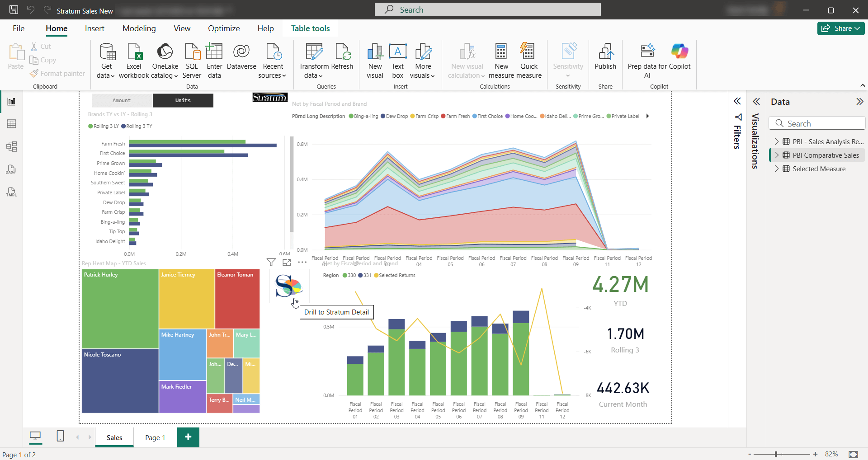The image size is (868, 460).
Task: Open TMDL view in sidebar
Action: click(12, 192)
